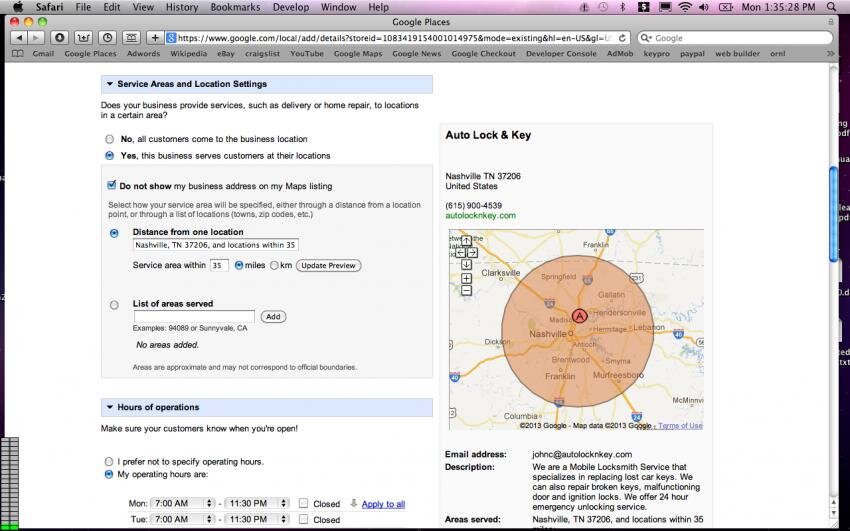Click the red A map marker
This screenshot has height=531, width=850.
click(x=579, y=316)
